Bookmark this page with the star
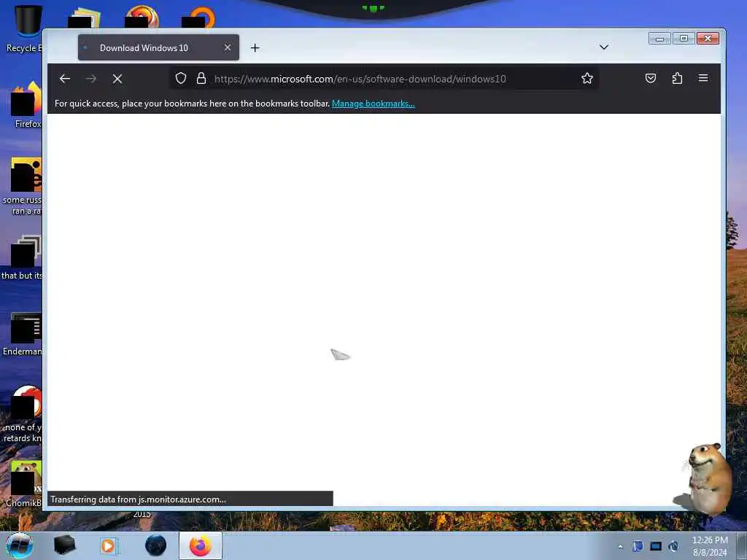 (587, 78)
